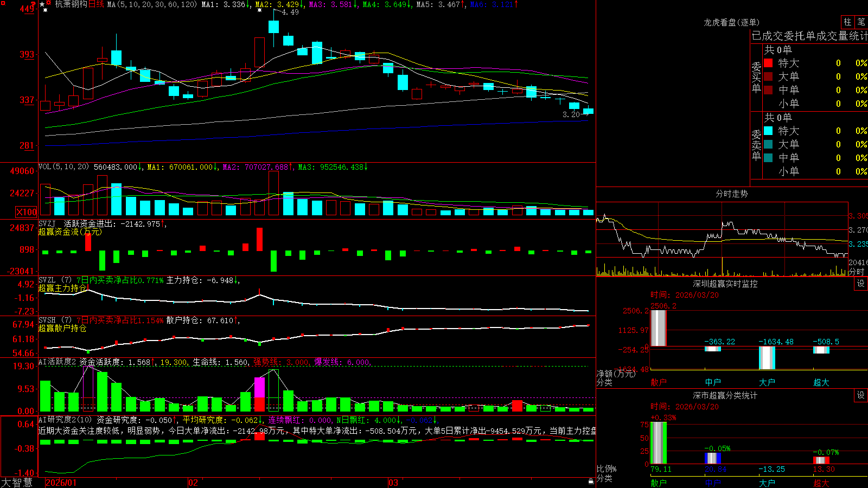The image size is (868, 488).
Task: Click the gray star icon by stock name
Action: (x=42, y=4)
